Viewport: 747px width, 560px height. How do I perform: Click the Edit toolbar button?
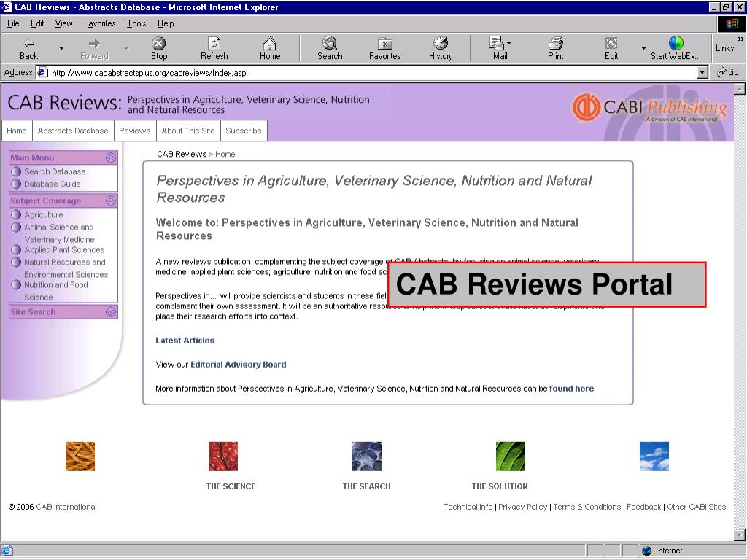coord(611,49)
